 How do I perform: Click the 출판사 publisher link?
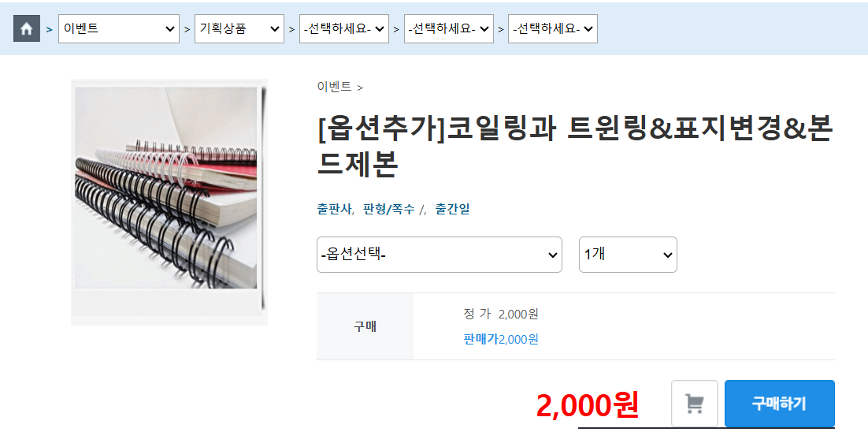pos(334,210)
